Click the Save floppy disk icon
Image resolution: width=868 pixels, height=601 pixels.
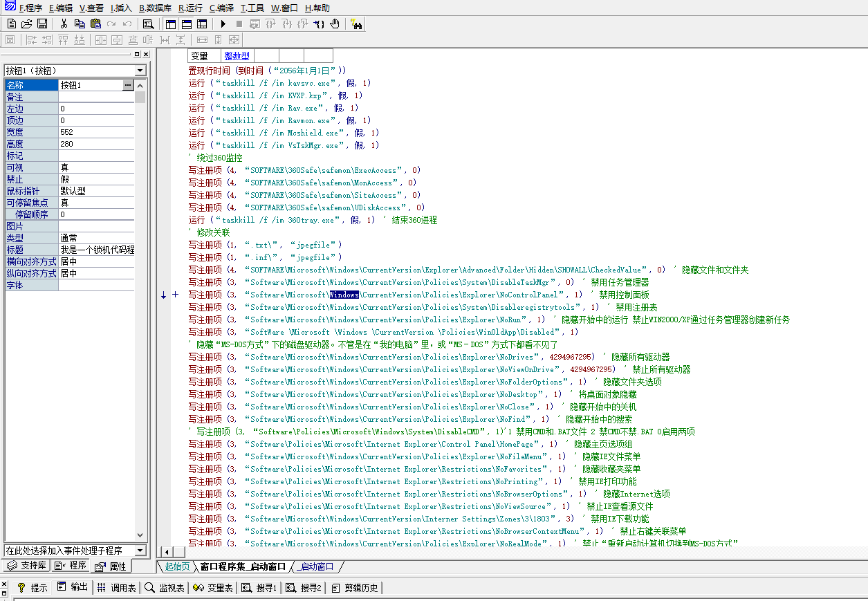(x=41, y=24)
